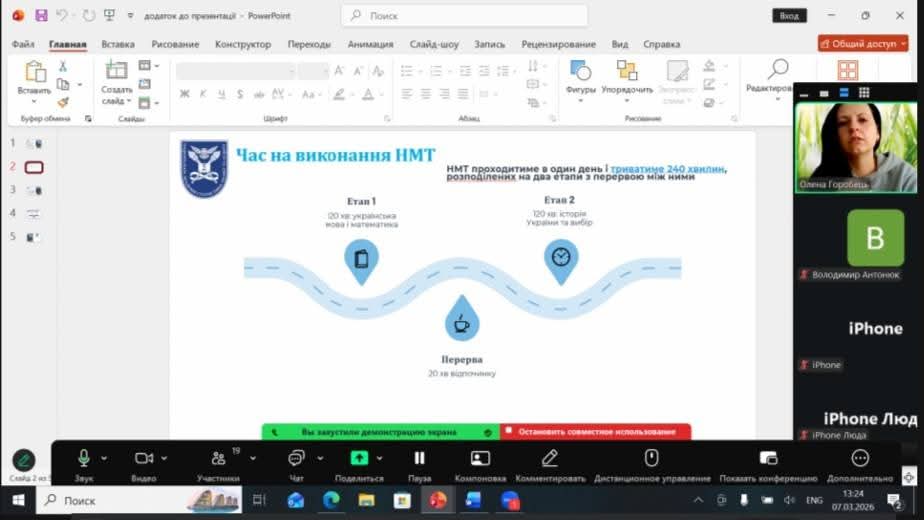The image size is (924, 520).
Task: Click the Дистанционное управление mouse icon
Action: pyautogui.click(x=651, y=458)
